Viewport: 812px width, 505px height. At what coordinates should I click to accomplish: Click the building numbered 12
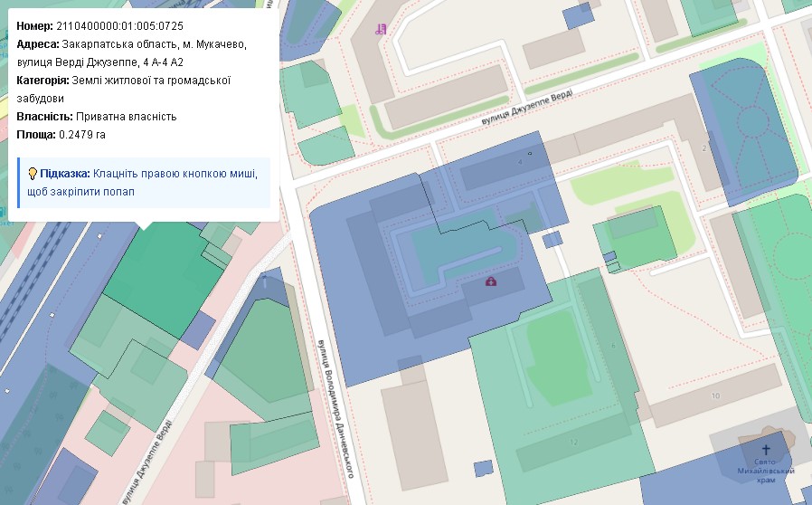[x=573, y=442]
